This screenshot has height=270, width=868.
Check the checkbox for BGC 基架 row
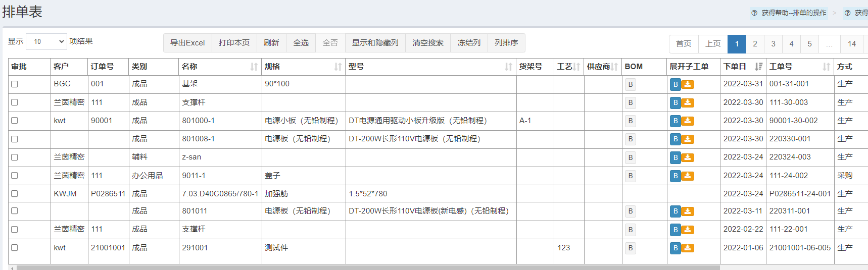pos(15,84)
